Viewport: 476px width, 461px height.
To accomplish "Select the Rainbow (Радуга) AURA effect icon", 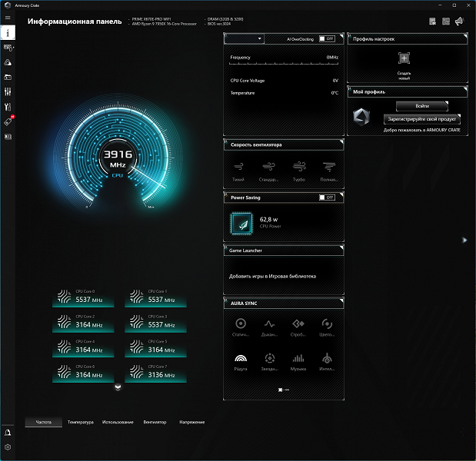I will [241, 359].
